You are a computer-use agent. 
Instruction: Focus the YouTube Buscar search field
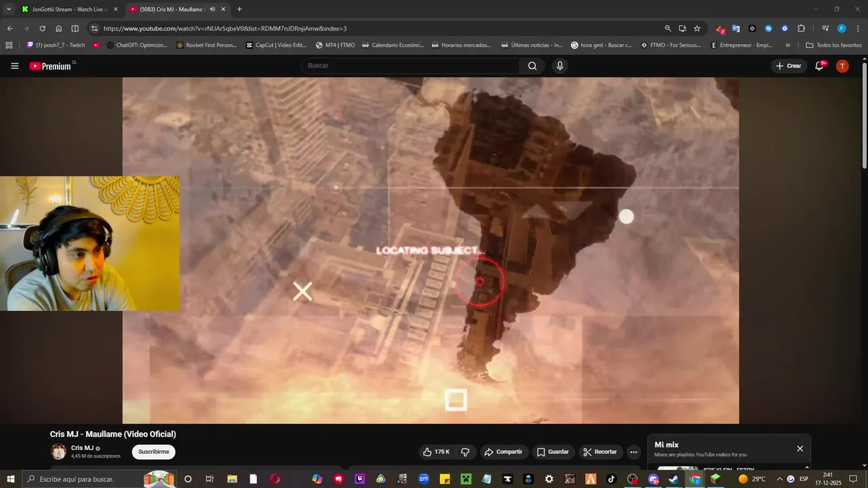410,66
